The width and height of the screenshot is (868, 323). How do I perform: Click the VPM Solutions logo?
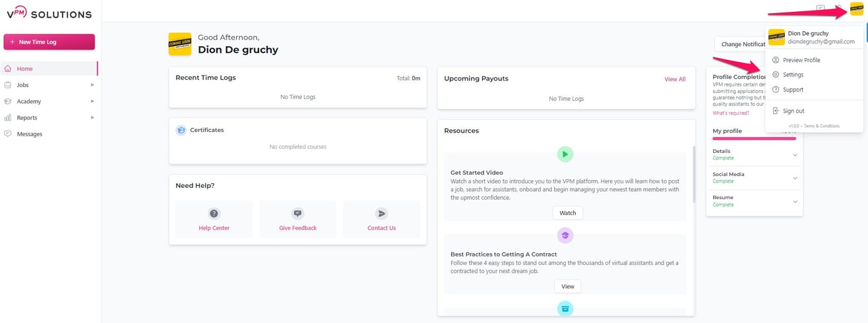click(x=49, y=14)
